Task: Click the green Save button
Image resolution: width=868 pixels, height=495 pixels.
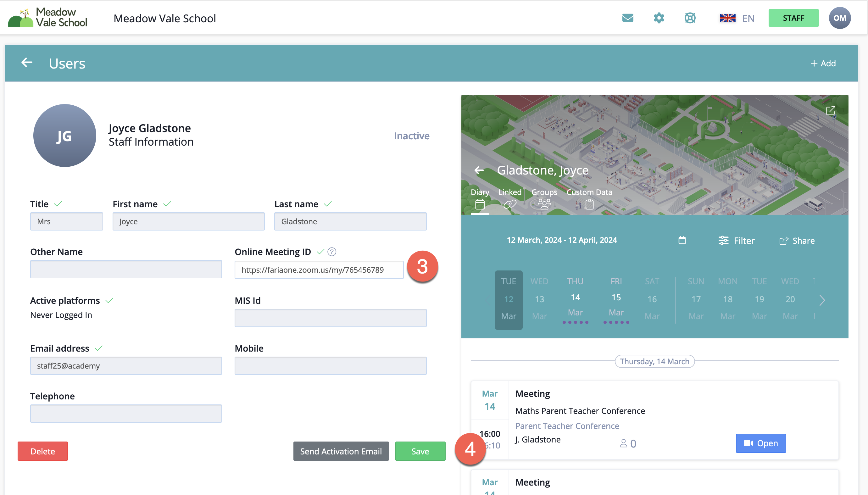Action: click(x=420, y=451)
